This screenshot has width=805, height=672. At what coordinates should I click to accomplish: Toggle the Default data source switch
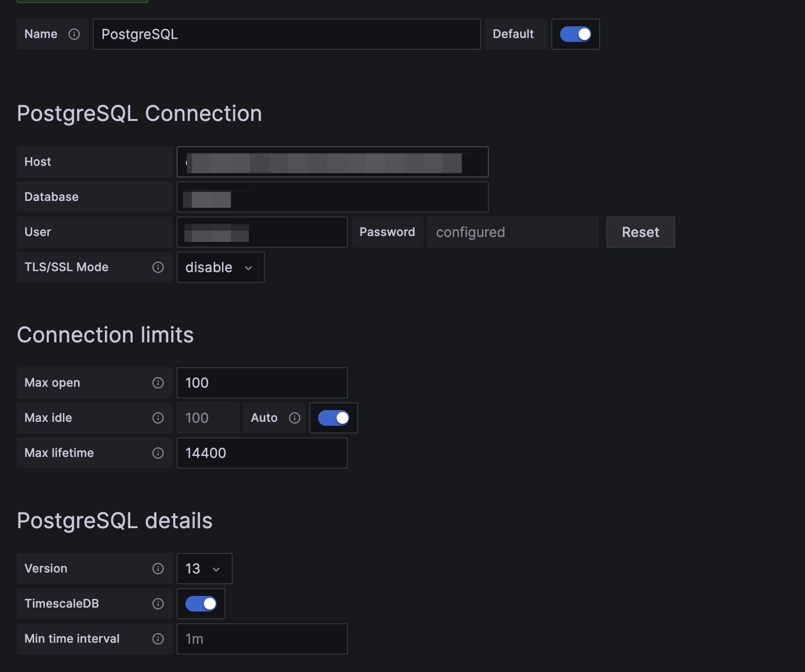coord(576,34)
